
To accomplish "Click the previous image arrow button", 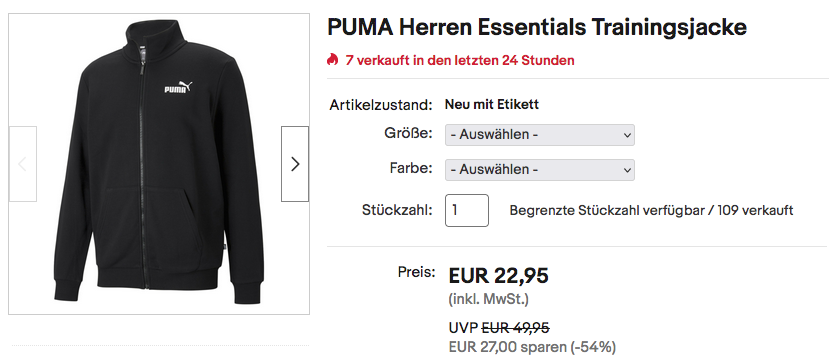I will click(23, 164).
